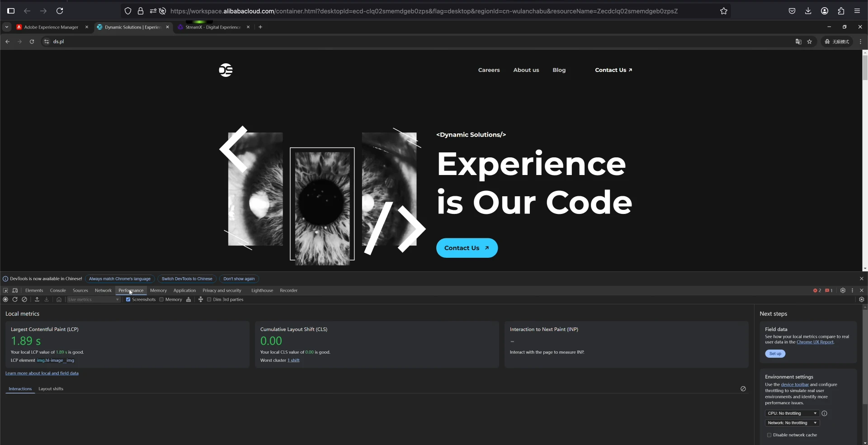Switch to the Lighthouse tab
The image size is (868, 445).
(262, 290)
